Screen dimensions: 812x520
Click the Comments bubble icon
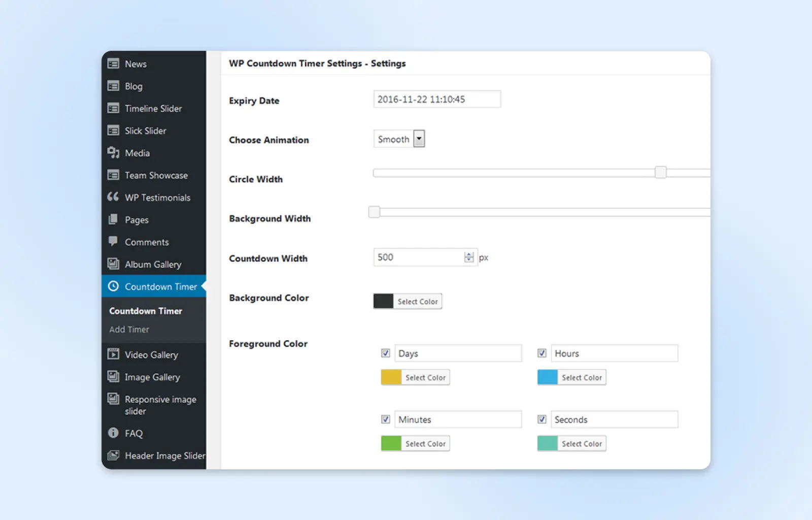pyautogui.click(x=113, y=241)
